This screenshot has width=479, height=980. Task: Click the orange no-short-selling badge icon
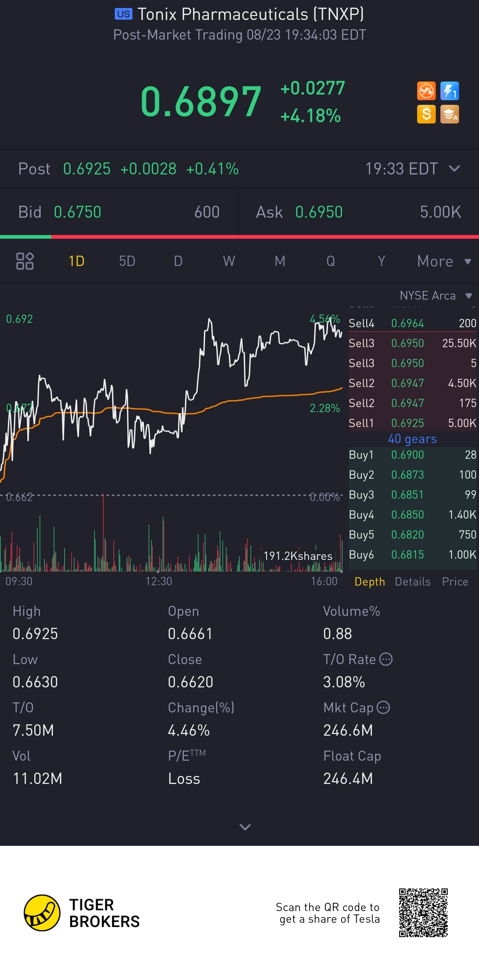[x=426, y=91]
